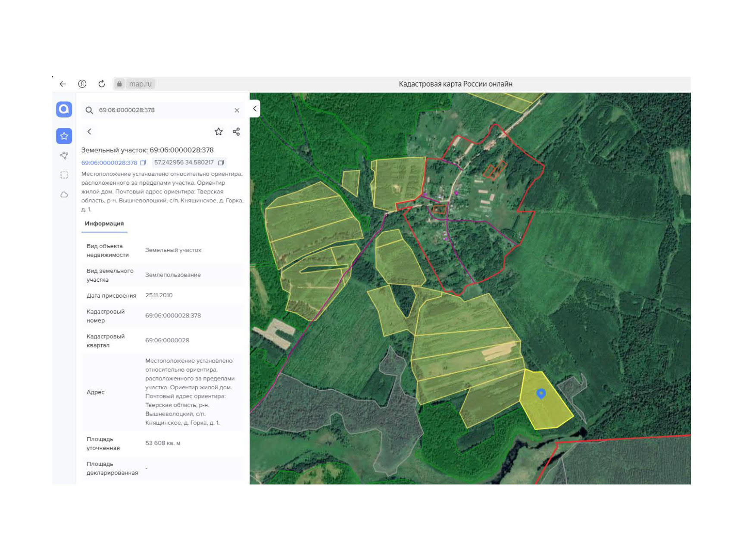Select the value Землепользование

pyautogui.click(x=173, y=275)
